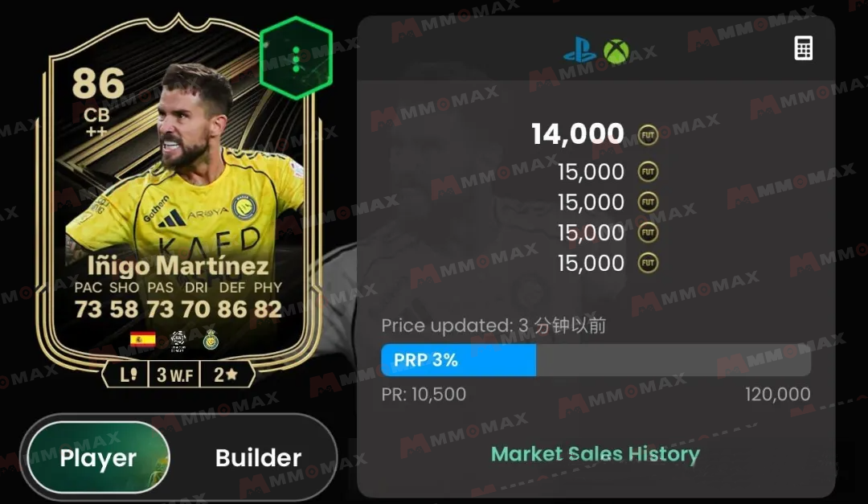Select the PlayStation platform icon
868x504 pixels.
pos(579,51)
